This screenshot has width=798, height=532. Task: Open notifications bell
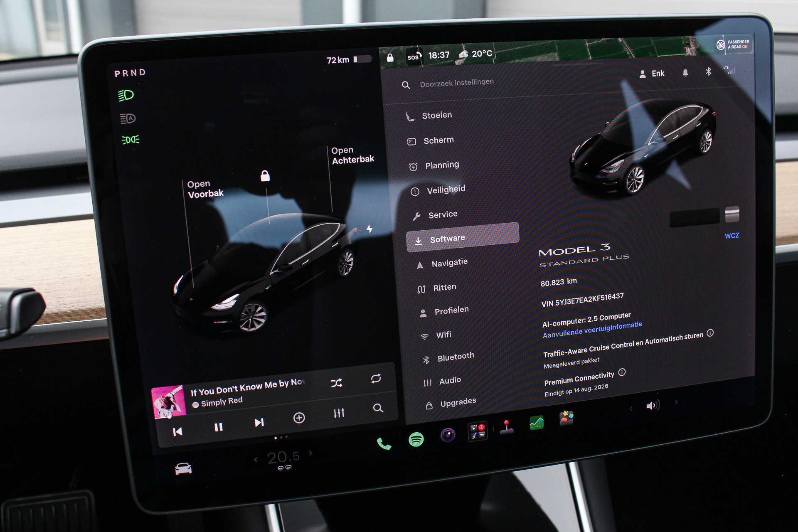coord(685,73)
